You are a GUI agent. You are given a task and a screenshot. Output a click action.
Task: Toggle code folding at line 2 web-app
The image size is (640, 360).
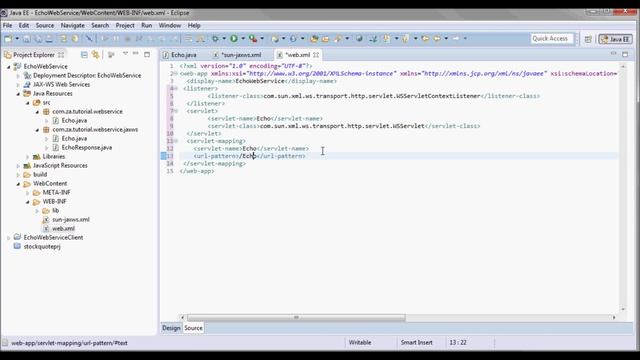pos(176,73)
